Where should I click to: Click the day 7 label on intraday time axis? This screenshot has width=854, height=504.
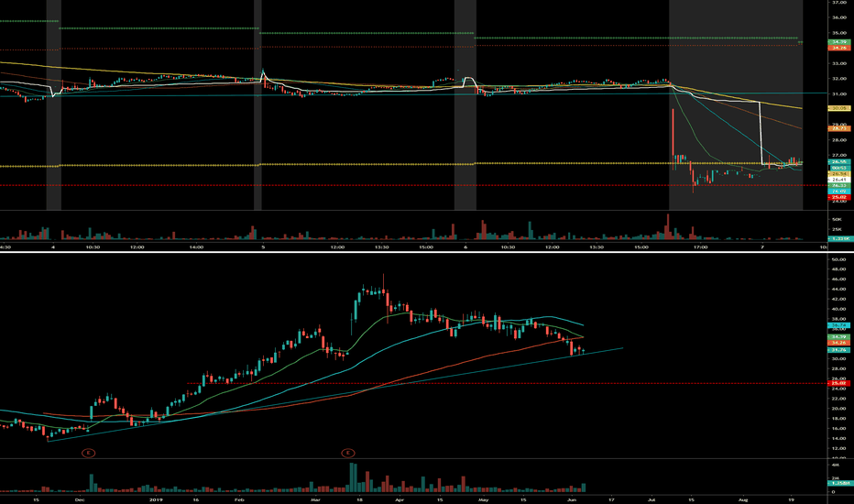point(762,247)
